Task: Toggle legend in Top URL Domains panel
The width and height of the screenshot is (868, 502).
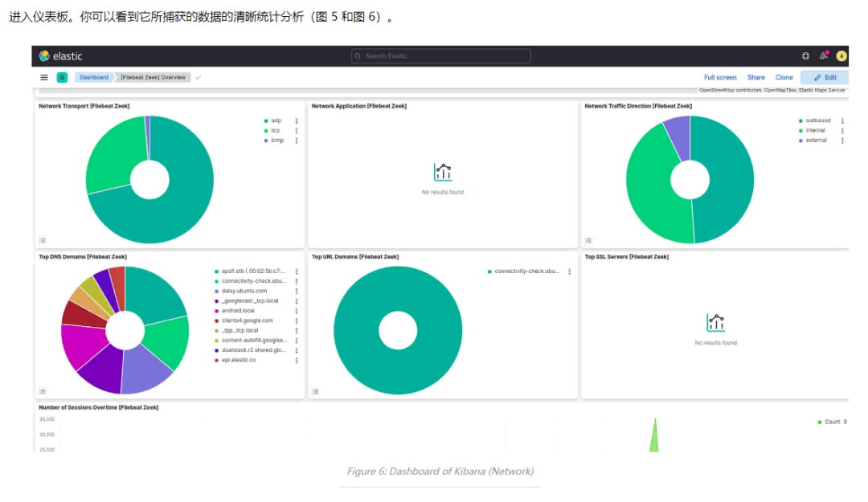Action: coord(316,391)
